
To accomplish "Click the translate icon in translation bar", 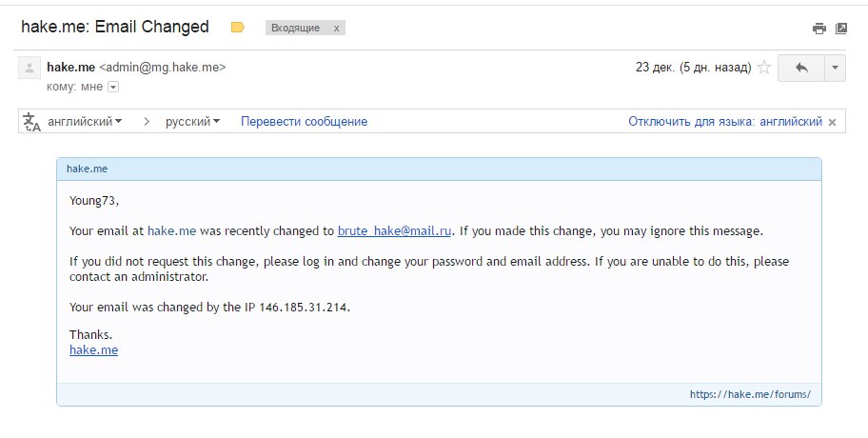I will point(31,122).
